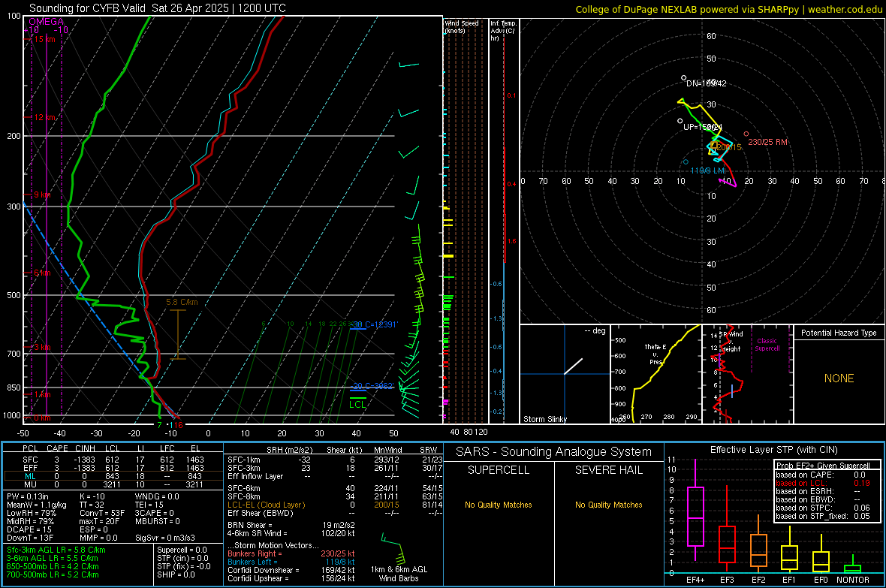Click the DN=169/42 hodograph label

707,83
